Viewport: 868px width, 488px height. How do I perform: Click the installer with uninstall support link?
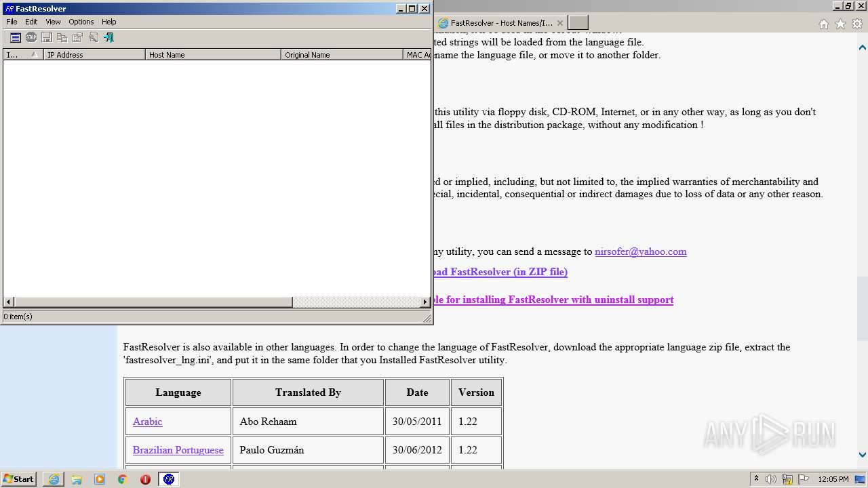[553, 300]
